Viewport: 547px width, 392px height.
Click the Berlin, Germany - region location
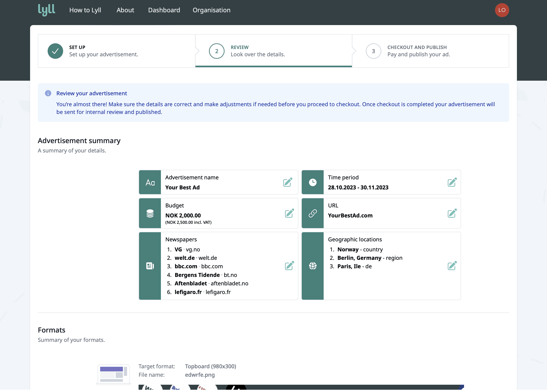[370, 258]
